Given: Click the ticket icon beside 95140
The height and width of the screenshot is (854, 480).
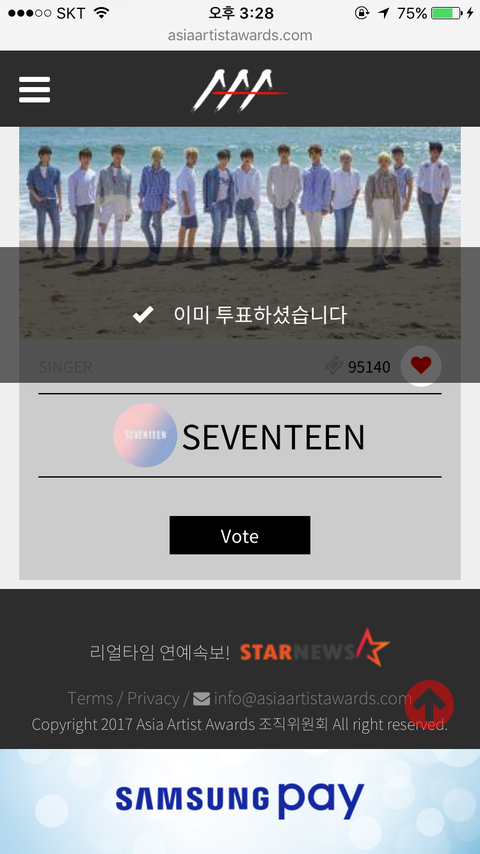Looking at the screenshot, I should 334,366.
